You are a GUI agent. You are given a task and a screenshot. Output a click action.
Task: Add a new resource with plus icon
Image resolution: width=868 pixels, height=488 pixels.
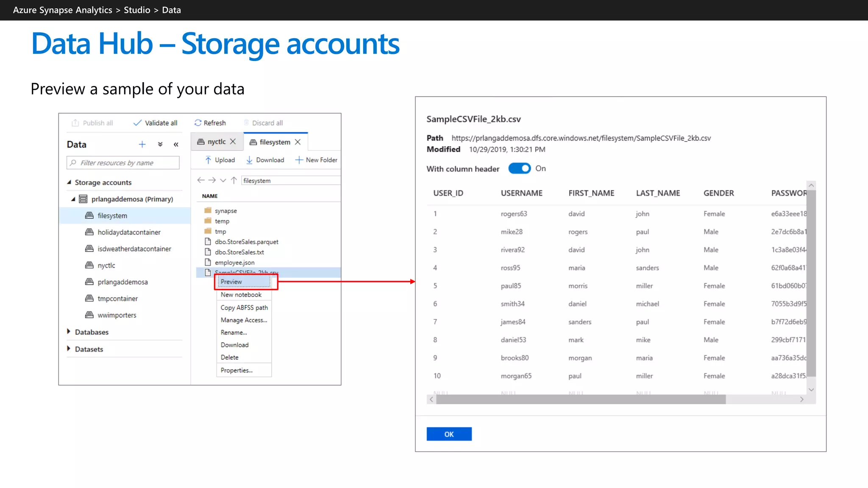[x=142, y=144]
